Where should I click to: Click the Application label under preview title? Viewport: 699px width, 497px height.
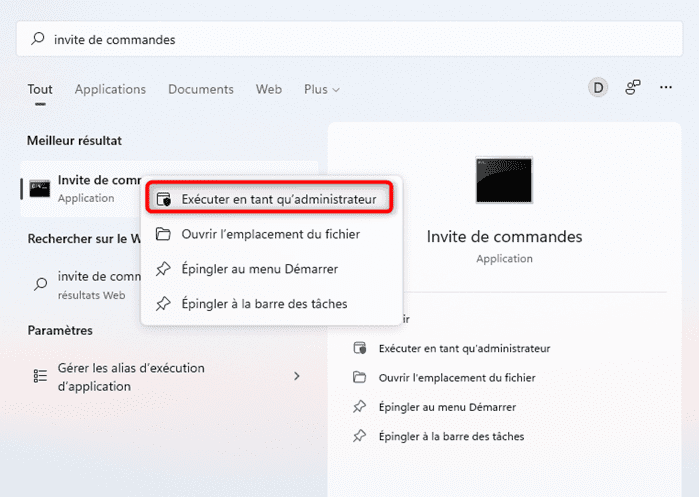click(504, 259)
